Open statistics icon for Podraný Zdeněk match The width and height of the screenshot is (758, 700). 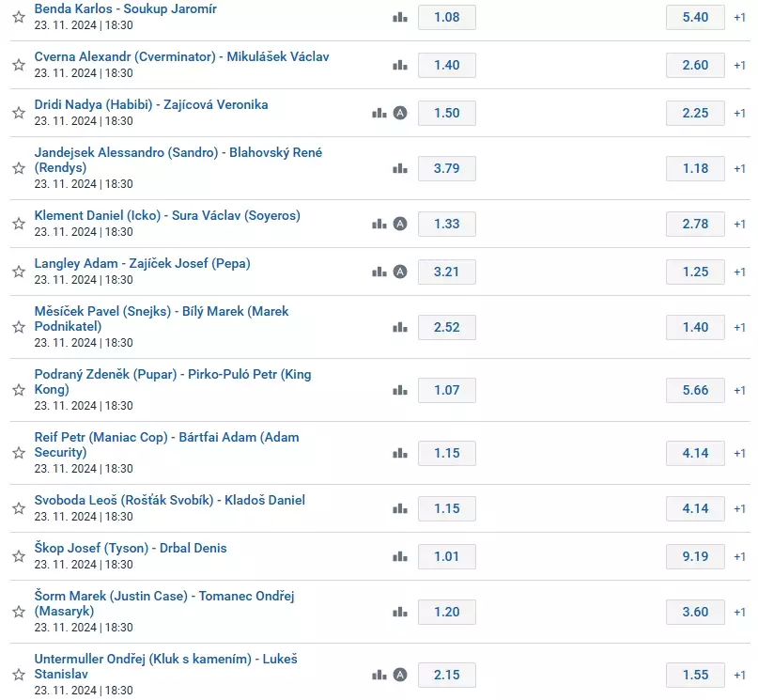coord(400,390)
